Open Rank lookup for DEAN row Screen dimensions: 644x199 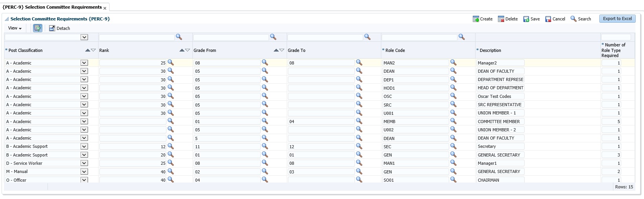point(170,71)
